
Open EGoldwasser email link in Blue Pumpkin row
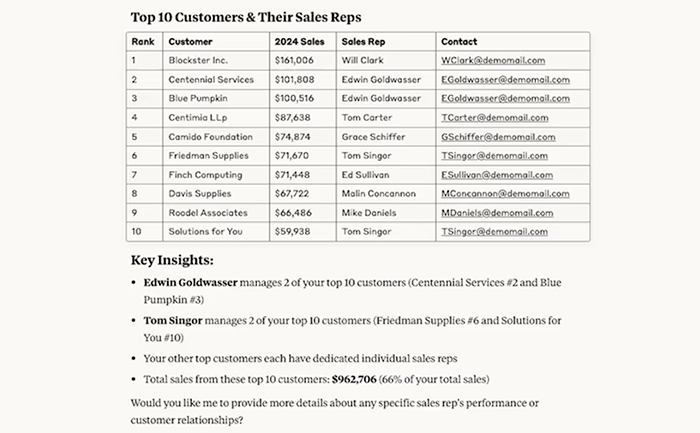(x=505, y=98)
